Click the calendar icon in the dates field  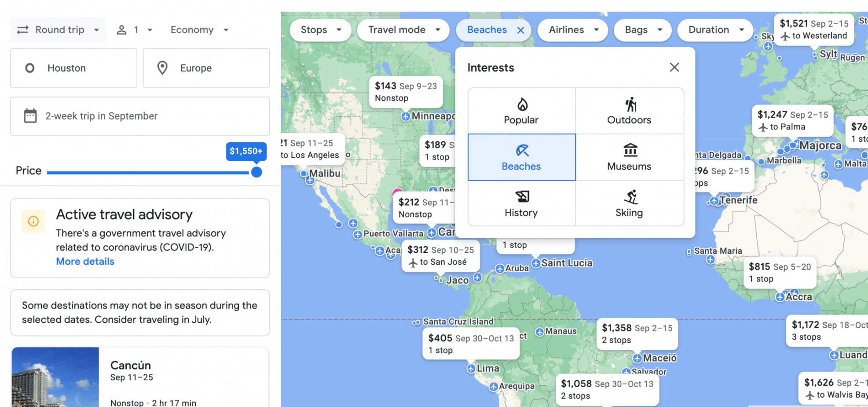(x=29, y=115)
